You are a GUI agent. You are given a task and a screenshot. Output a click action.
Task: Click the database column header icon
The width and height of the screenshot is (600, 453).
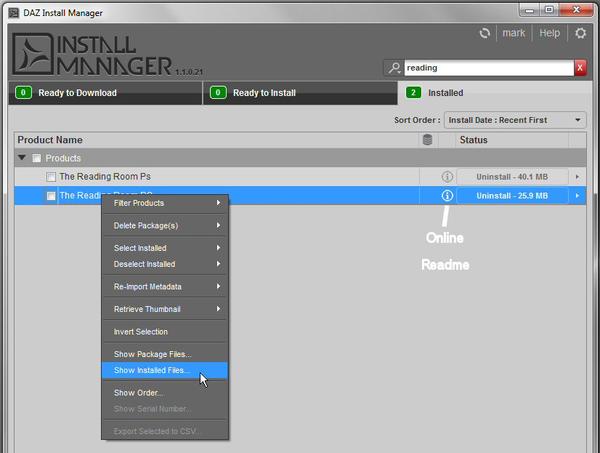pyautogui.click(x=427, y=140)
